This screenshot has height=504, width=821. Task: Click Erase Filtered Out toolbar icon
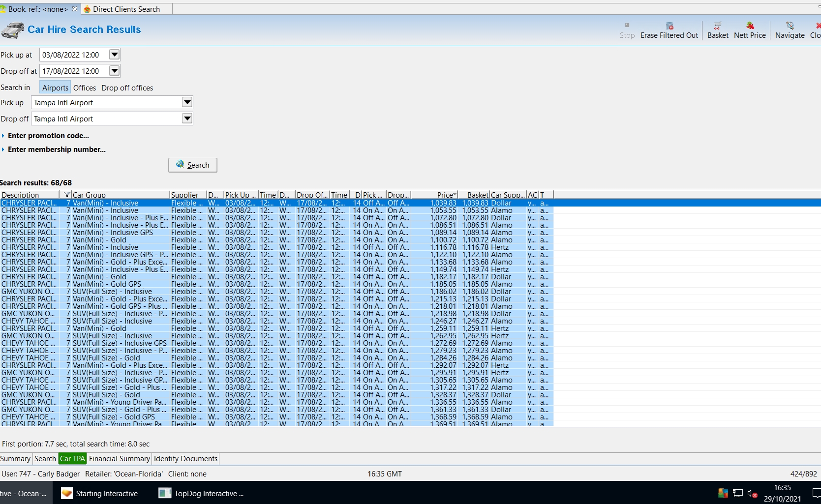669,30
